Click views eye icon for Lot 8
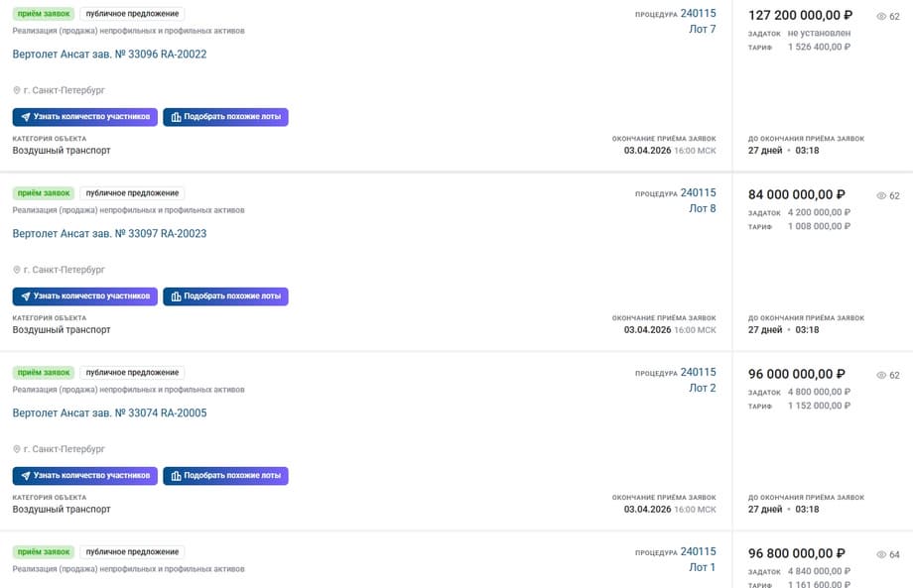The width and height of the screenshot is (913, 588). 881,196
